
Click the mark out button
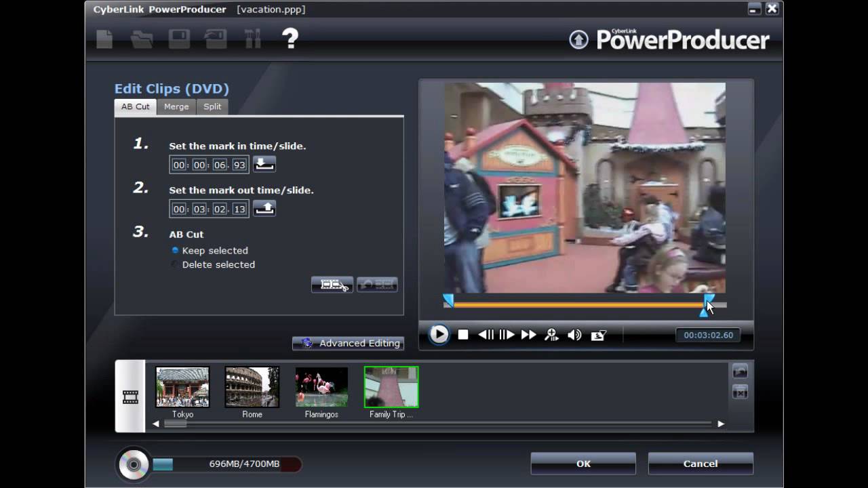[264, 209]
